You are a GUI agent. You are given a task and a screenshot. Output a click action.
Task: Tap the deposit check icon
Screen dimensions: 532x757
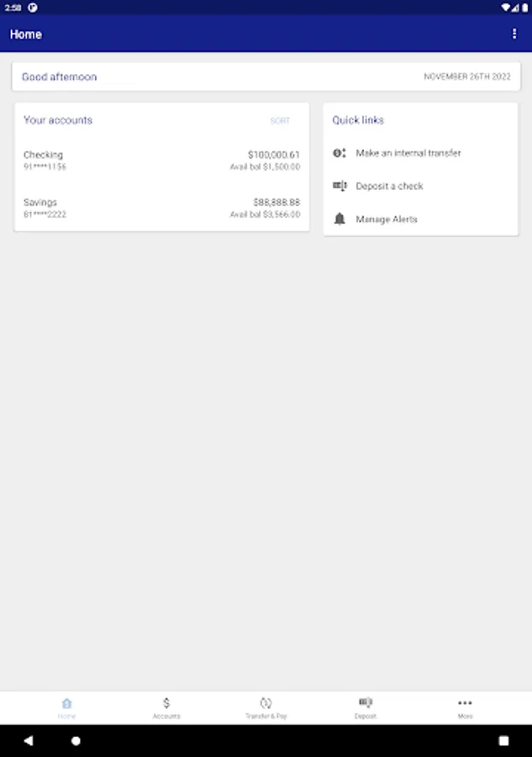[340, 186]
